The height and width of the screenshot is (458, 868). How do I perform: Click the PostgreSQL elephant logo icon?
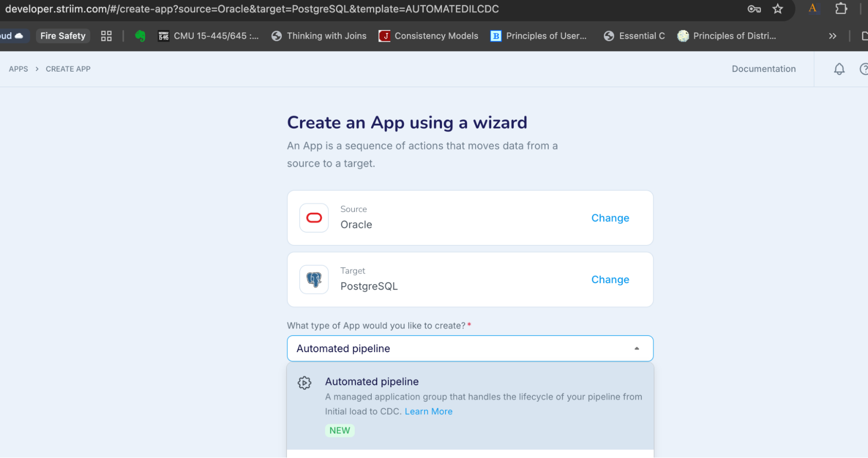coord(314,280)
